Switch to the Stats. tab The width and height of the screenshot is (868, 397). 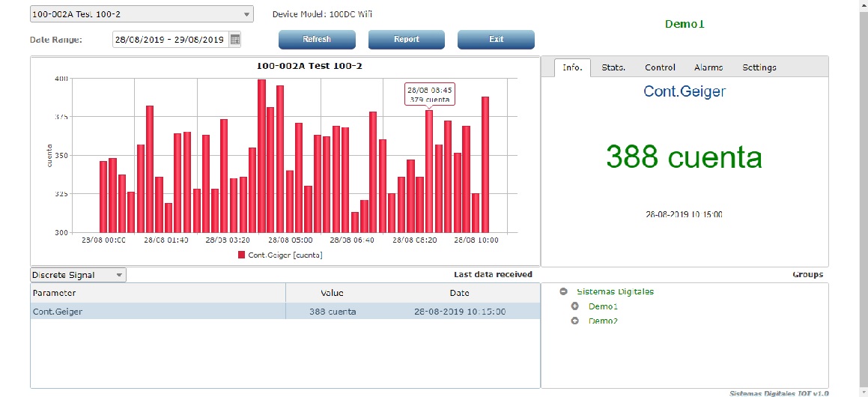613,67
